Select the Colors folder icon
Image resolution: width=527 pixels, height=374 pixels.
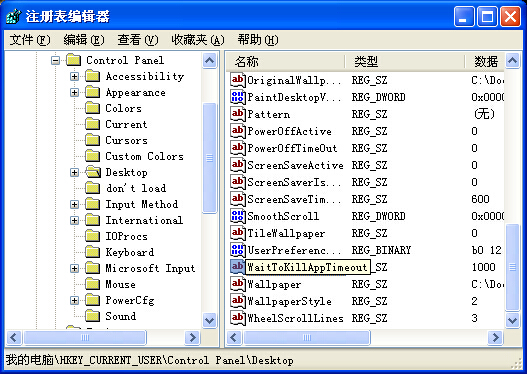(x=92, y=108)
